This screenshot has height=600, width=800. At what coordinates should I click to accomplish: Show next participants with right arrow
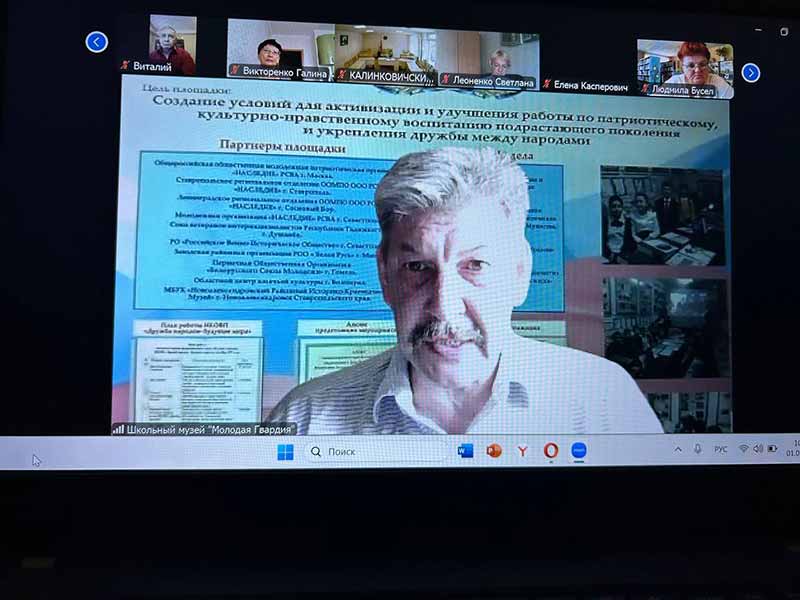(x=751, y=73)
